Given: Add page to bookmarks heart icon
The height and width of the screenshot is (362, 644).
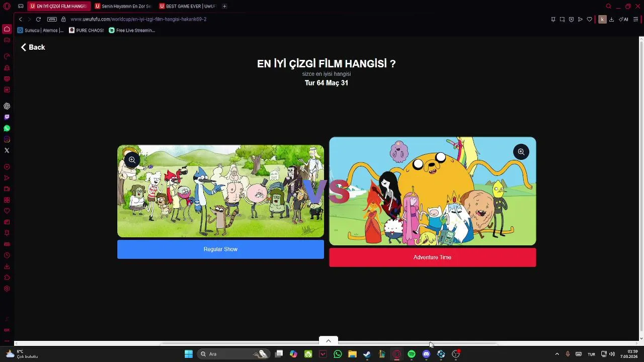Looking at the screenshot, I should tap(589, 19).
